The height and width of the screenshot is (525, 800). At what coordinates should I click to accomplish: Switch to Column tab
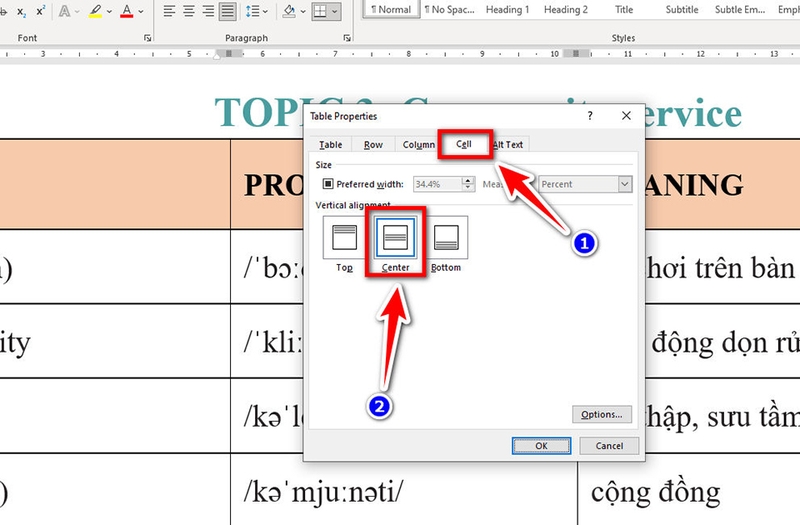click(x=418, y=145)
